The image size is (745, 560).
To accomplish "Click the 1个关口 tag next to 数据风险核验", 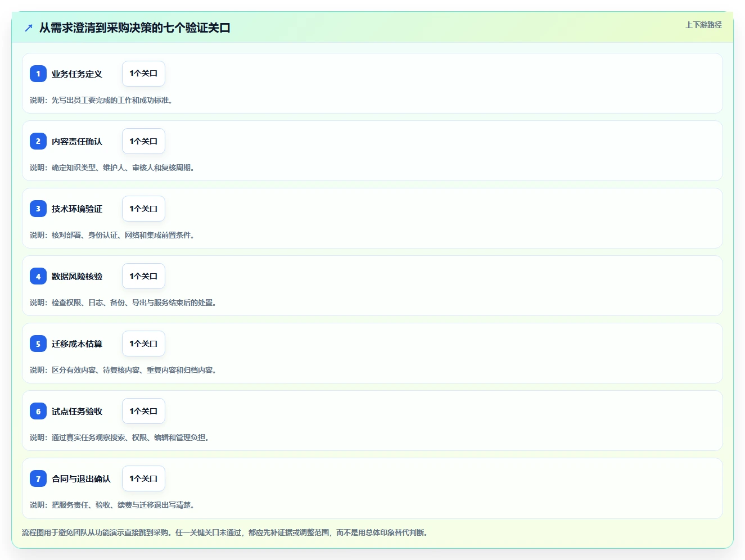I will 143,276.
